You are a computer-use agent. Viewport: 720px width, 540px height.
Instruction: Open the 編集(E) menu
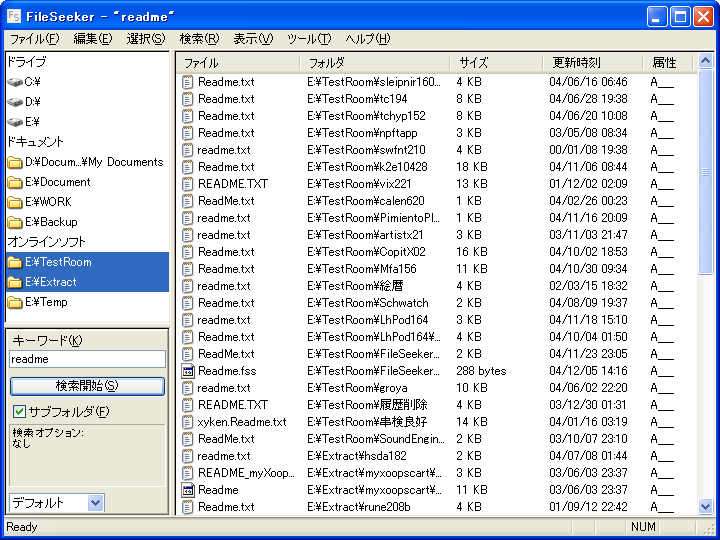click(93, 39)
